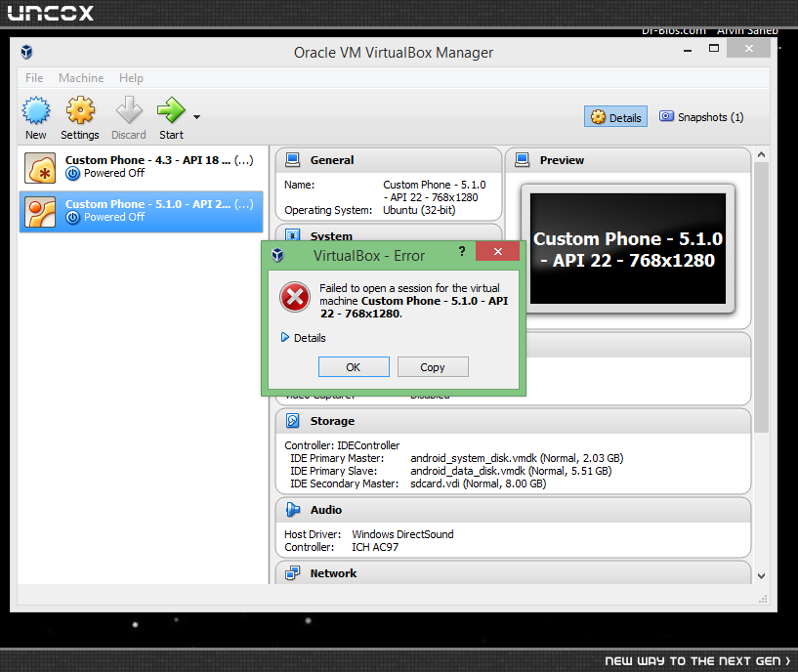
Task: Click the Audio section speaker icon
Action: (293, 510)
